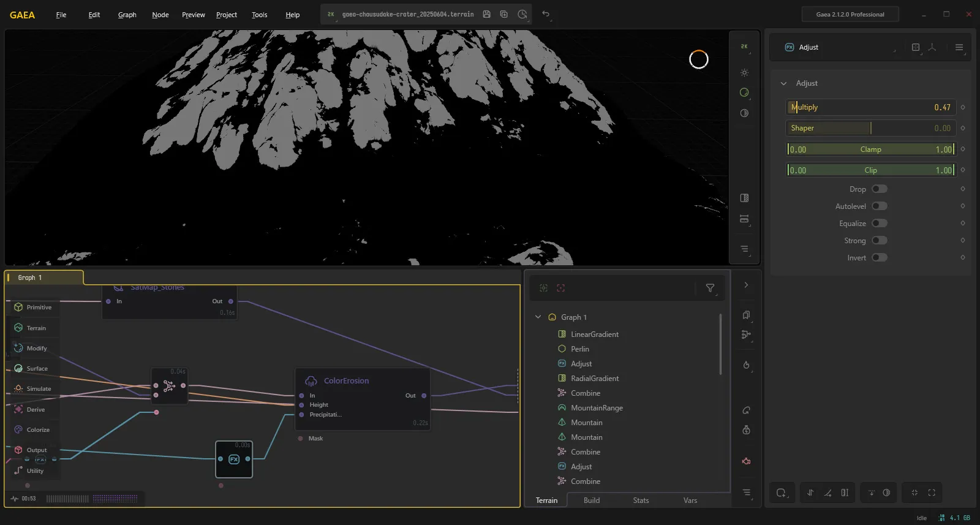
Task: Select the Colorize category in node toolbox
Action: pos(33,429)
